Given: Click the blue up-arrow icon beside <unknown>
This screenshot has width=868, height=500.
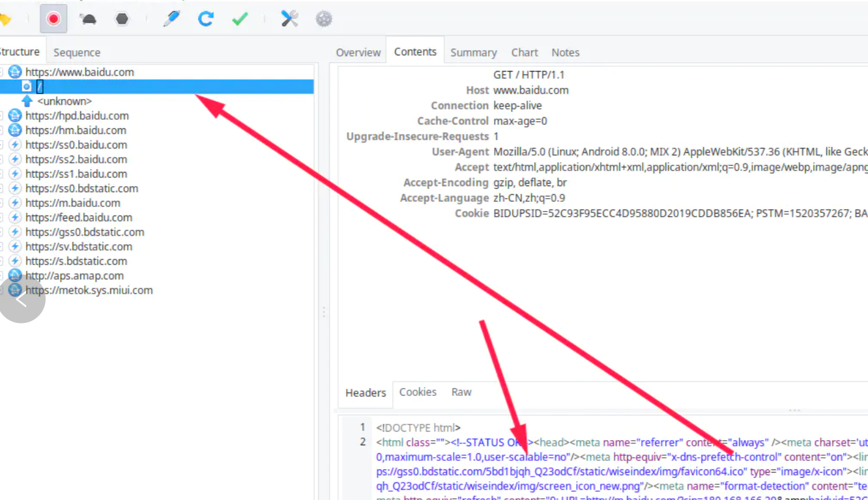Looking at the screenshot, I should pos(27,101).
